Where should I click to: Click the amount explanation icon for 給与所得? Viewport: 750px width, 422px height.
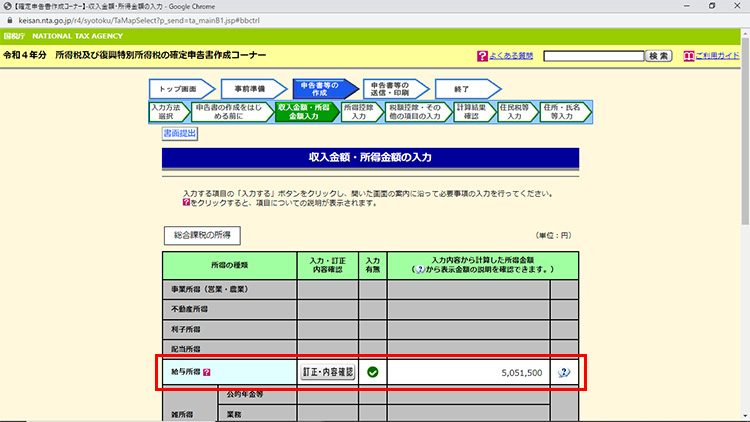pos(564,372)
